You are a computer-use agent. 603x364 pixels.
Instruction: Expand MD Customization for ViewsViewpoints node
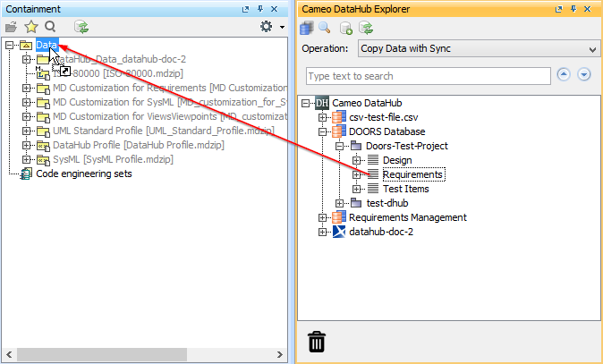(x=26, y=116)
